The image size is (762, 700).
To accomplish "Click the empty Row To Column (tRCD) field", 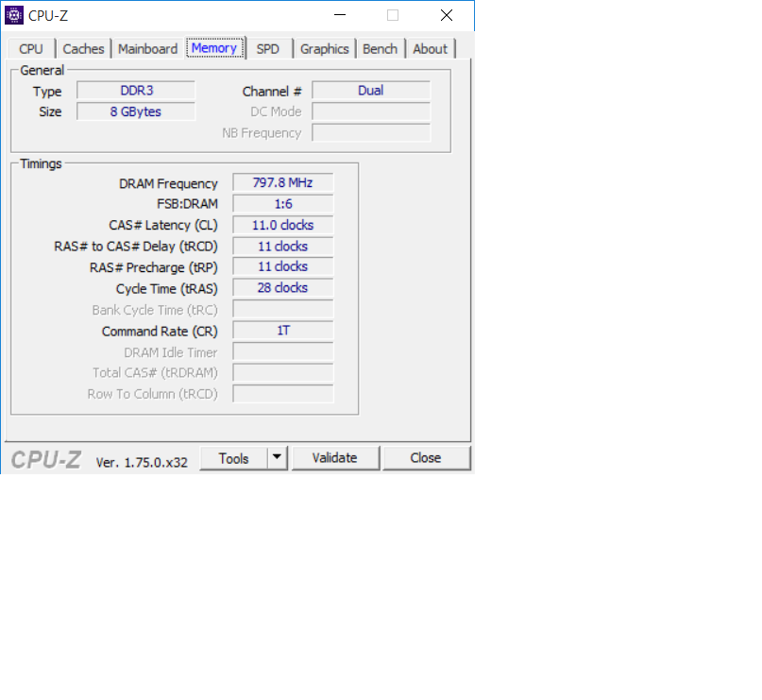I will [x=283, y=394].
